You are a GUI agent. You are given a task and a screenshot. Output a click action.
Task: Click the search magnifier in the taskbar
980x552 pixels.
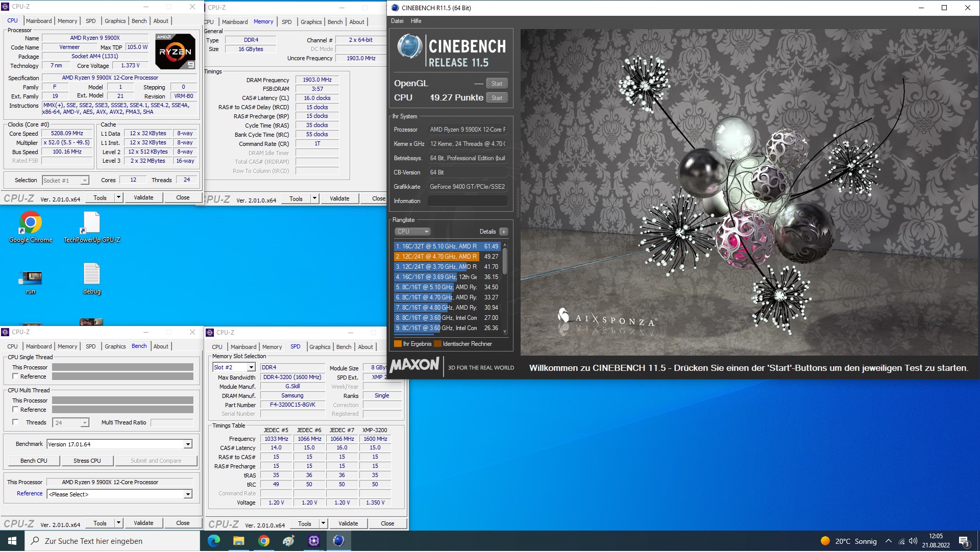click(x=35, y=541)
